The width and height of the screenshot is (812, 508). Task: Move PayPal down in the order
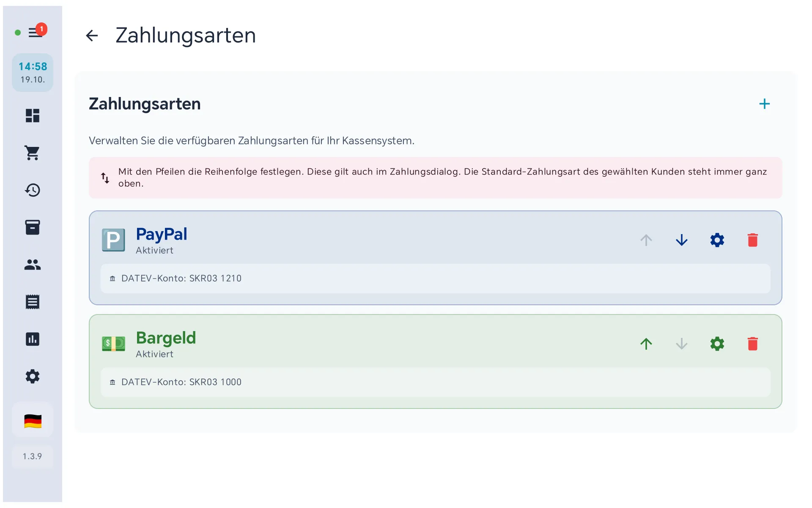click(x=682, y=240)
